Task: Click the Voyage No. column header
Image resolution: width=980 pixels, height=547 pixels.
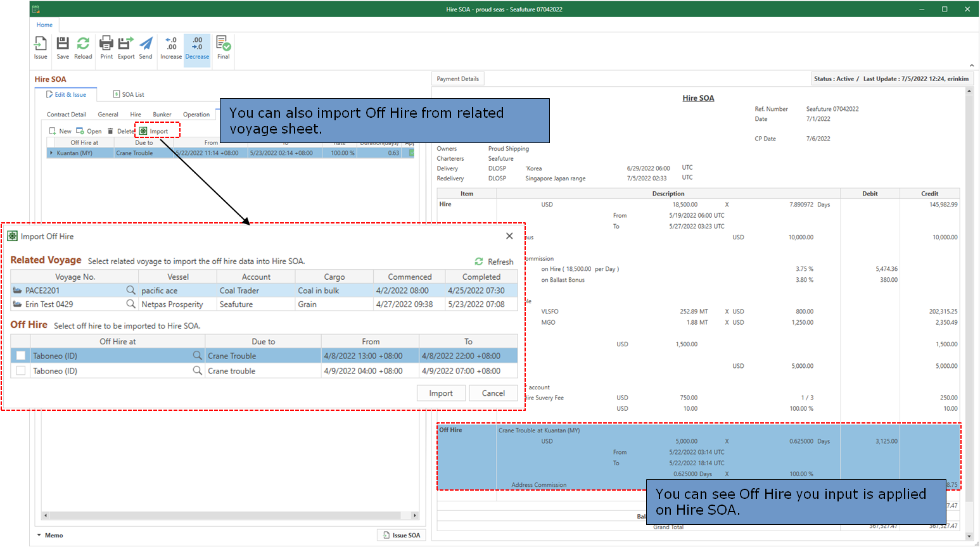Action: coord(75,277)
